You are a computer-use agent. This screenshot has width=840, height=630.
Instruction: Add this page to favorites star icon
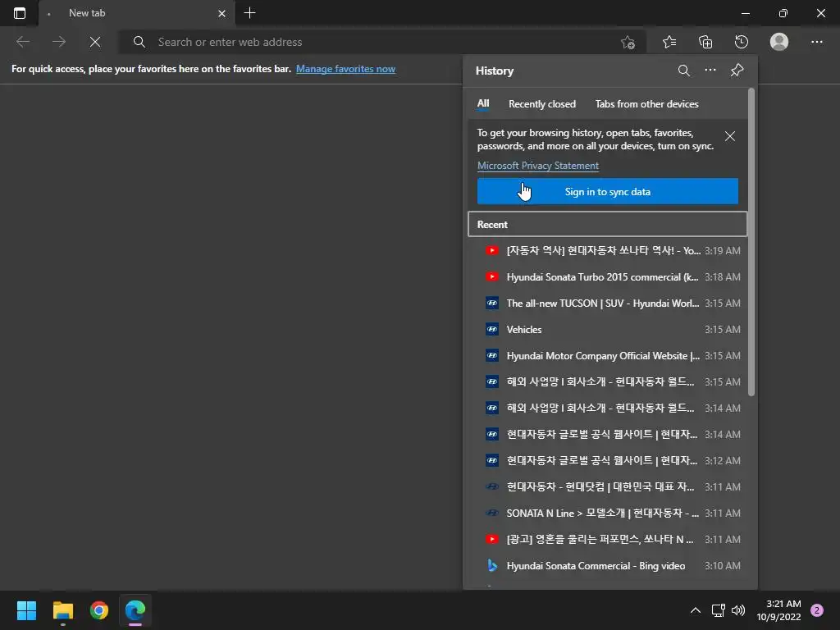tap(628, 42)
